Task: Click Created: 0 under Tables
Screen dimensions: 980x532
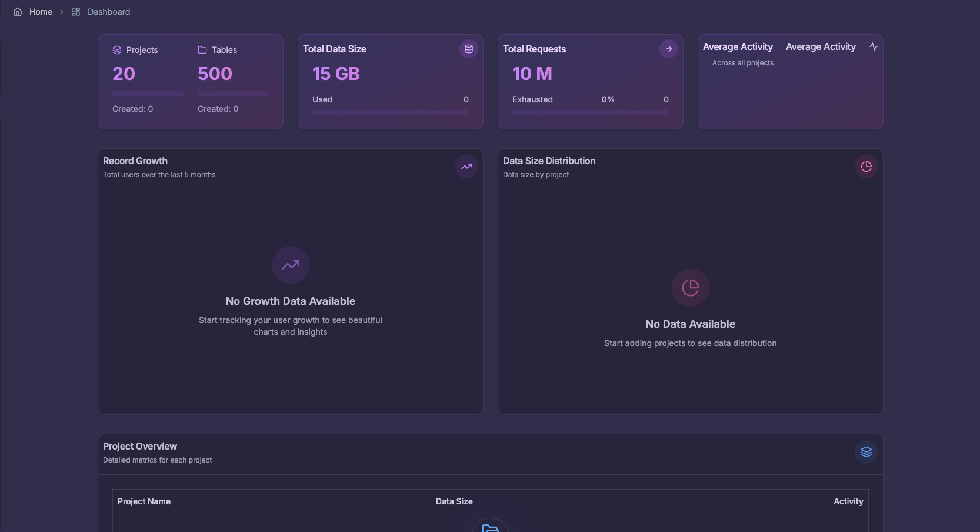Action: [x=218, y=109]
